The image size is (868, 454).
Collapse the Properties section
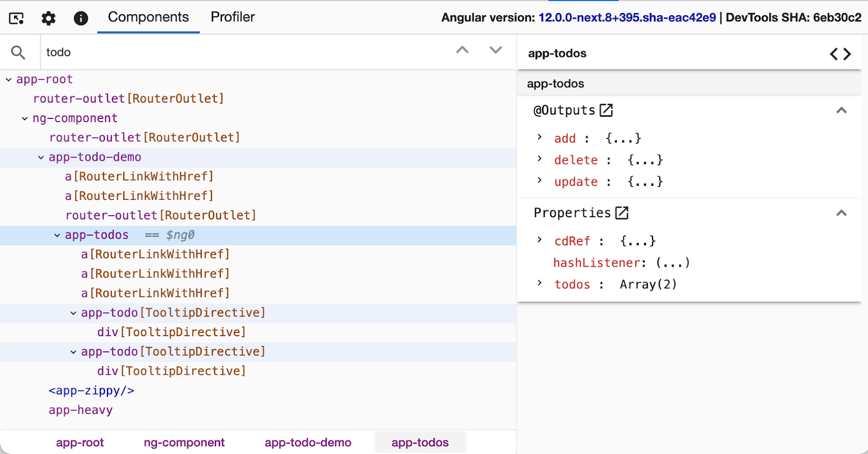pyautogui.click(x=841, y=213)
